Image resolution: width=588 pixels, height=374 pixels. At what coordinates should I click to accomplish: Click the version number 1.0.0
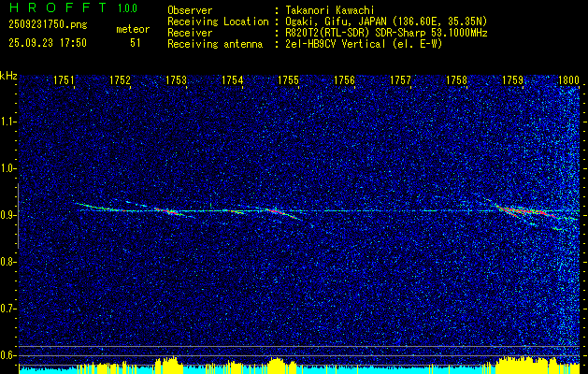[130, 8]
